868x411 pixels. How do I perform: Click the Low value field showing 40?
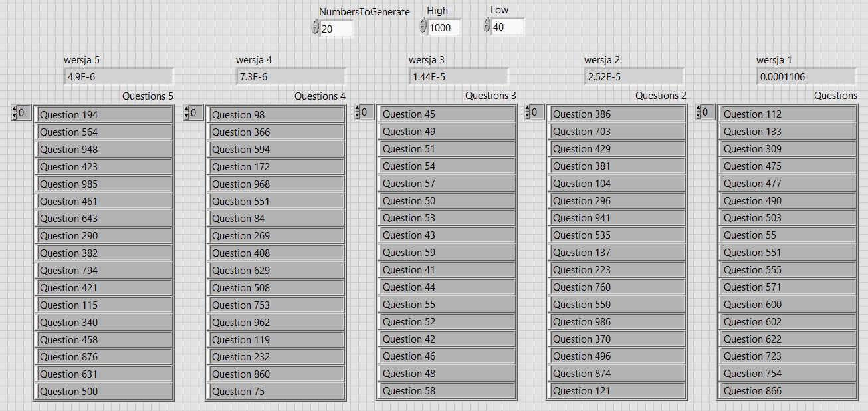pyautogui.click(x=507, y=27)
